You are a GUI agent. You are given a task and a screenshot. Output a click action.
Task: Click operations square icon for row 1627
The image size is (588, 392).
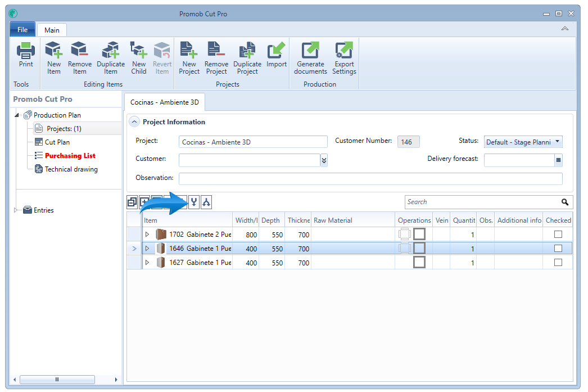point(419,262)
